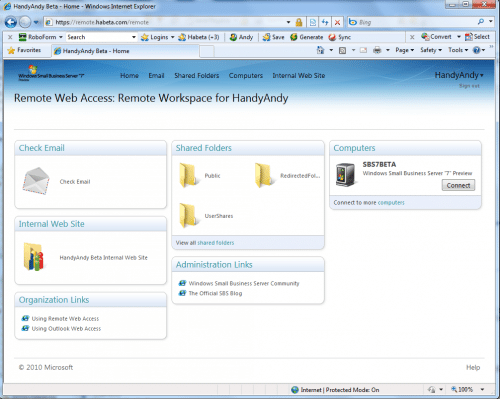The height and width of the screenshot is (399, 500).
Task: Click the SBS7BETA server computer icon
Action: [x=345, y=174]
